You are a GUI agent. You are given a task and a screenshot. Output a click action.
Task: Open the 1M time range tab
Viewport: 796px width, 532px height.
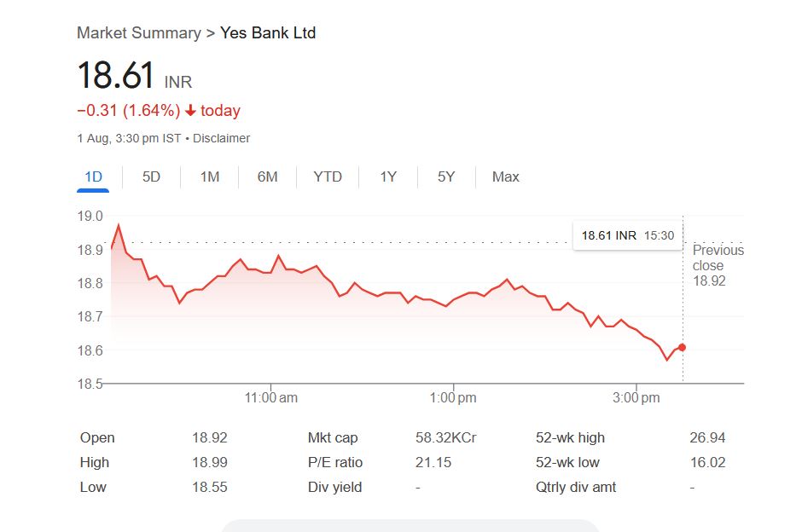pyautogui.click(x=209, y=176)
